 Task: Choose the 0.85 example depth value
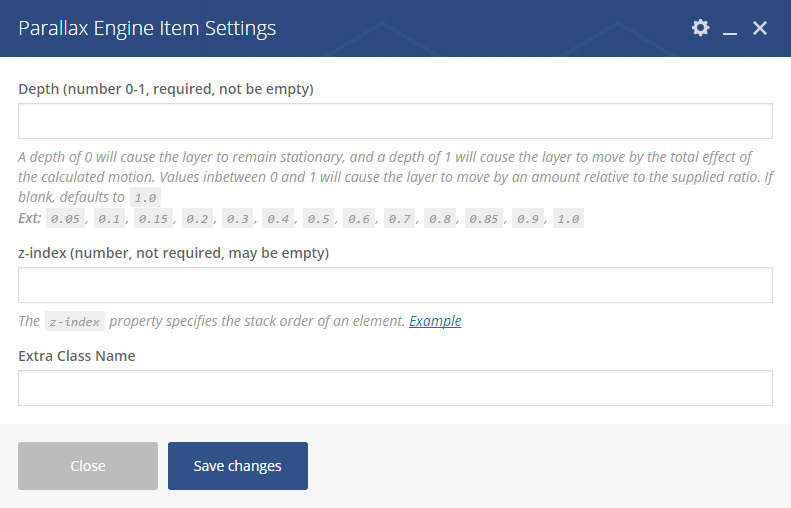coord(484,218)
